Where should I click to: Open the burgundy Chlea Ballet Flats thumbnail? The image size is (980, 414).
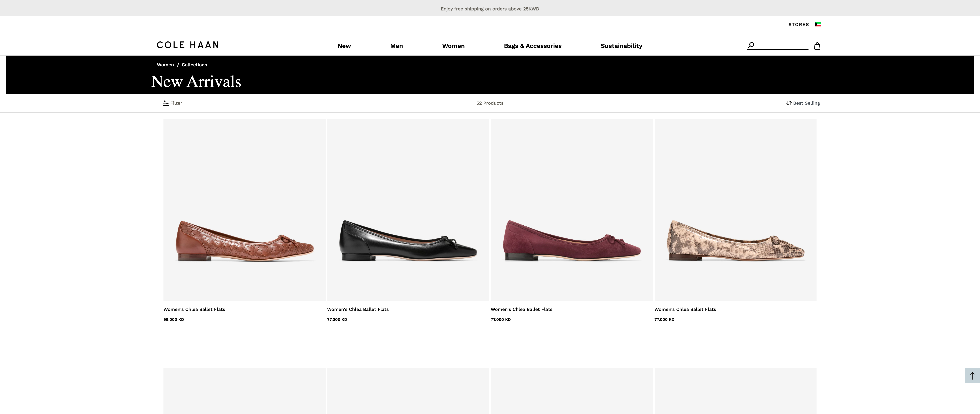pyautogui.click(x=571, y=209)
